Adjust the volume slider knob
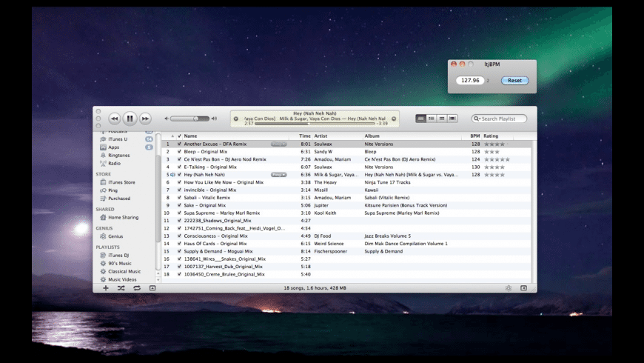Viewport: 644px width, 363px height. point(196,119)
